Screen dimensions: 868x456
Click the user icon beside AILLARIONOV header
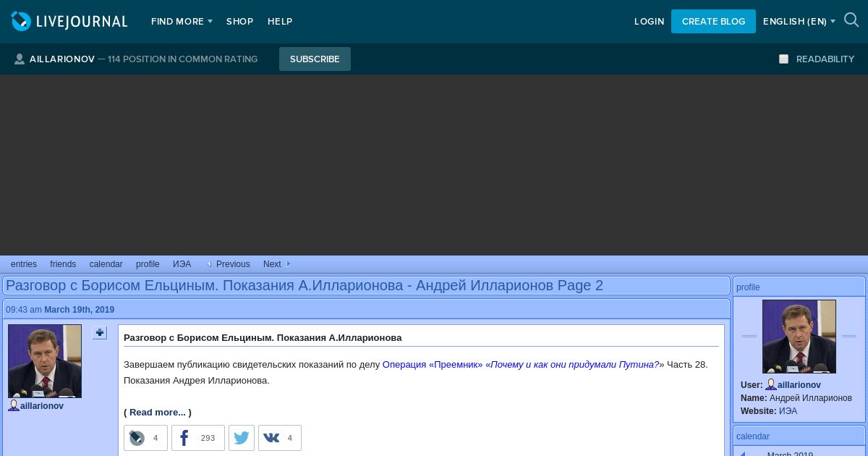click(20, 59)
